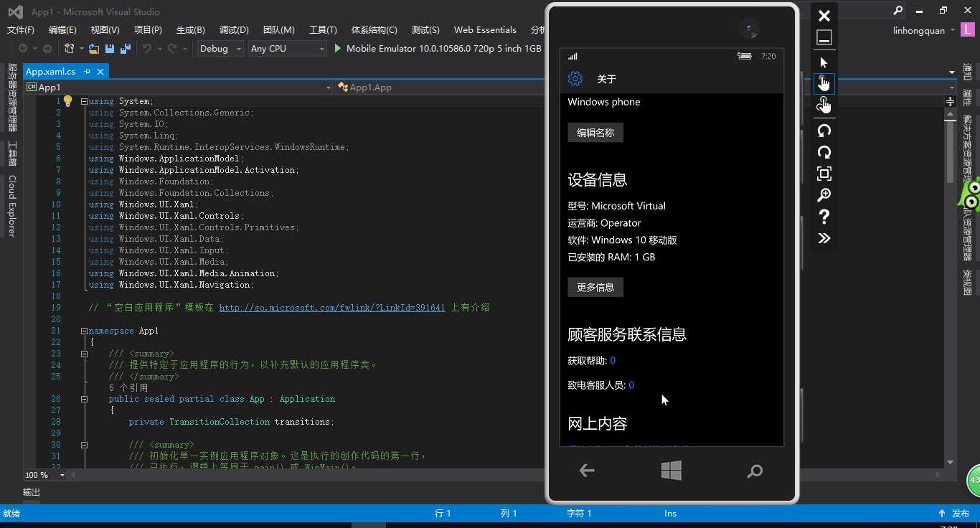This screenshot has width=980, height=528.
Task: Open the 团队(M) menu
Action: click(x=278, y=30)
